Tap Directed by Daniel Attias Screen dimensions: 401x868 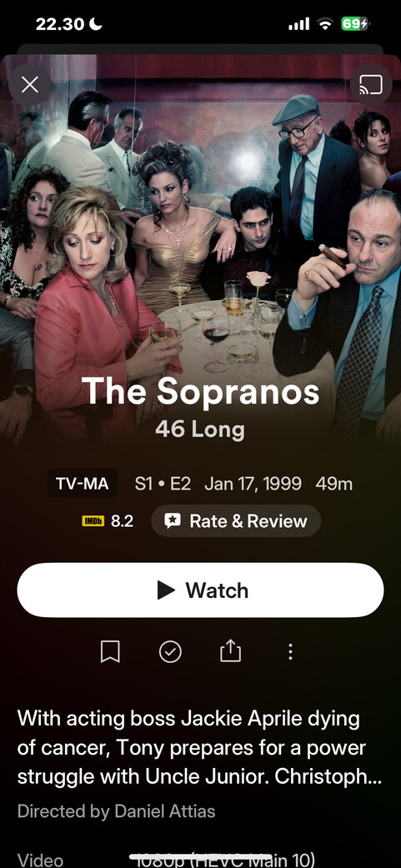[116, 811]
